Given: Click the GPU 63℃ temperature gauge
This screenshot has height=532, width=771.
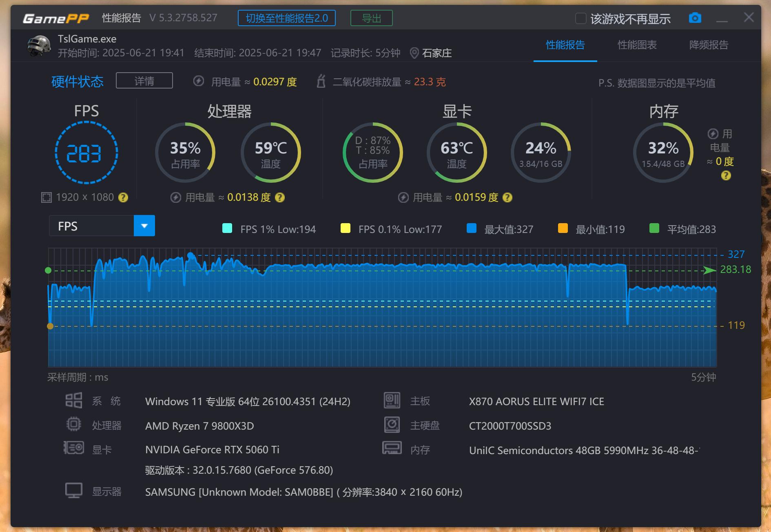Looking at the screenshot, I should tap(457, 153).
